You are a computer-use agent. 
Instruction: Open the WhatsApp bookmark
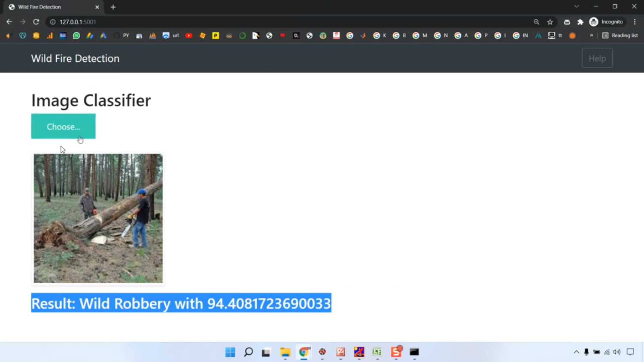[76, 36]
